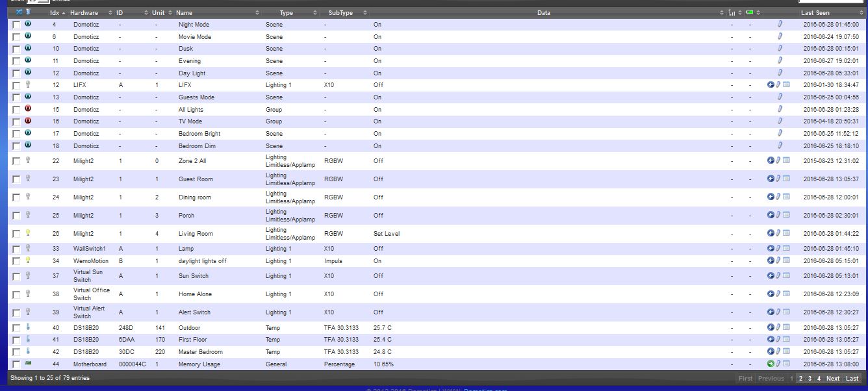Click the rename pencil icon for Movie Mode
The image size is (868, 391).
[780, 36]
